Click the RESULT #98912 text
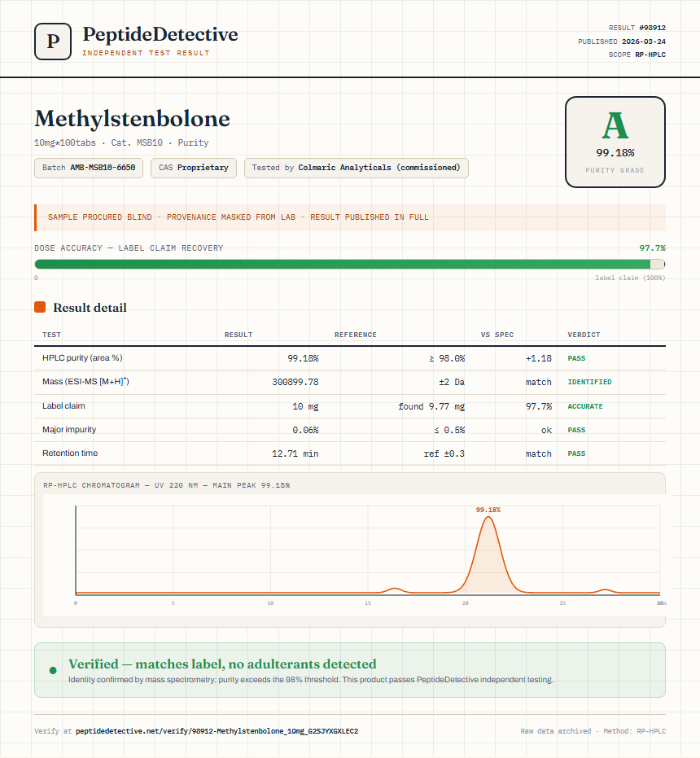 pos(637,28)
